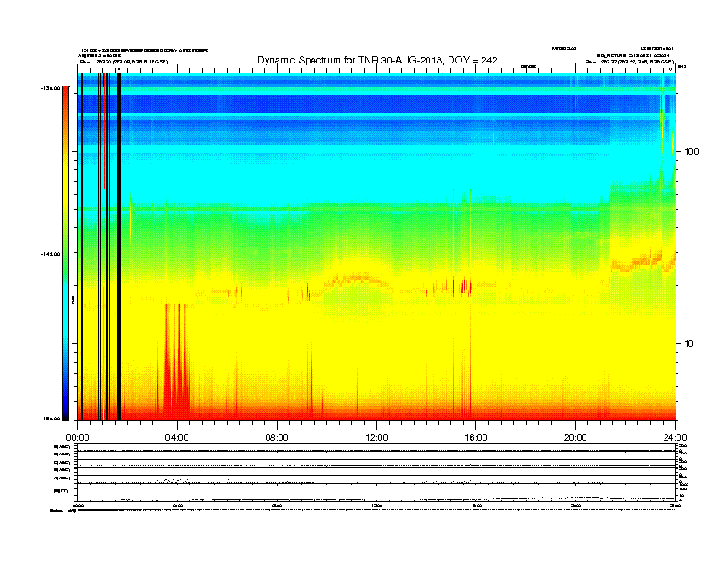The image size is (728, 563).
Task: Click the '-145.00' color scale label
Action: (x=50, y=254)
